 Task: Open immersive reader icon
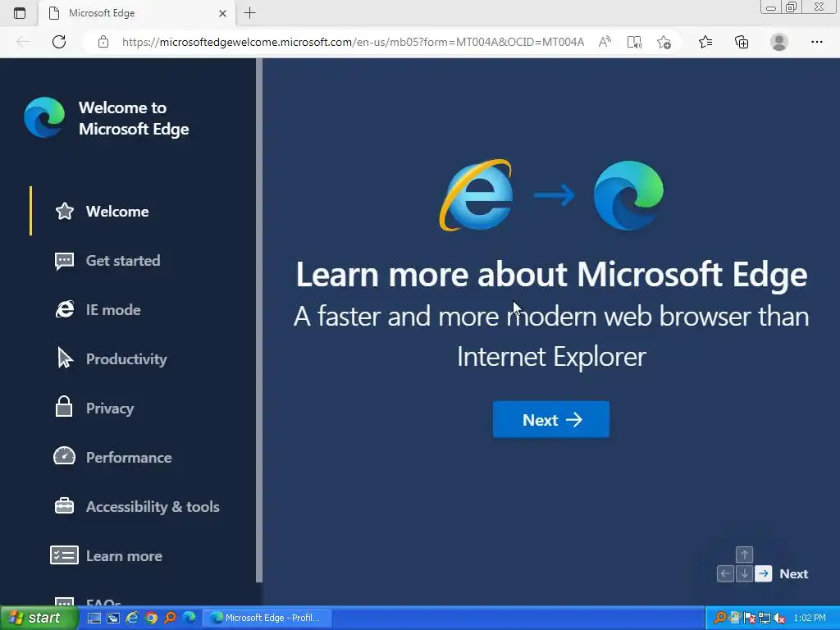[x=634, y=42]
